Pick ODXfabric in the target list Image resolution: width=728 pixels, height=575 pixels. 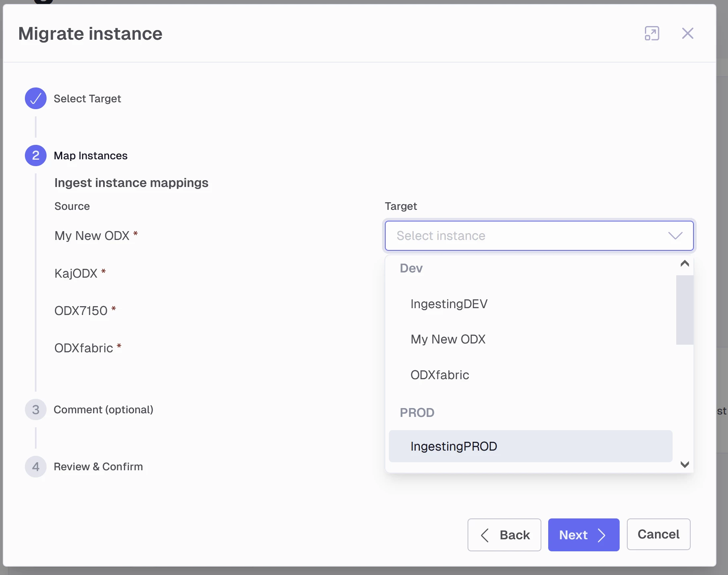[439, 375]
